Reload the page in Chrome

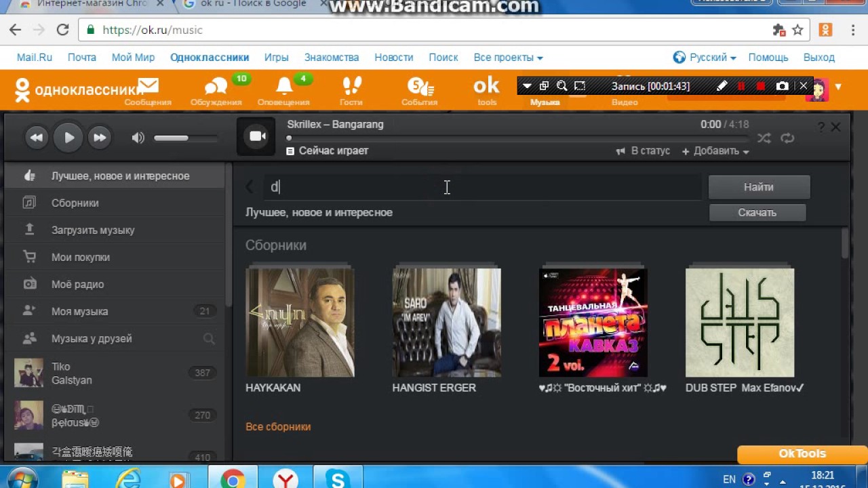click(62, 30)
